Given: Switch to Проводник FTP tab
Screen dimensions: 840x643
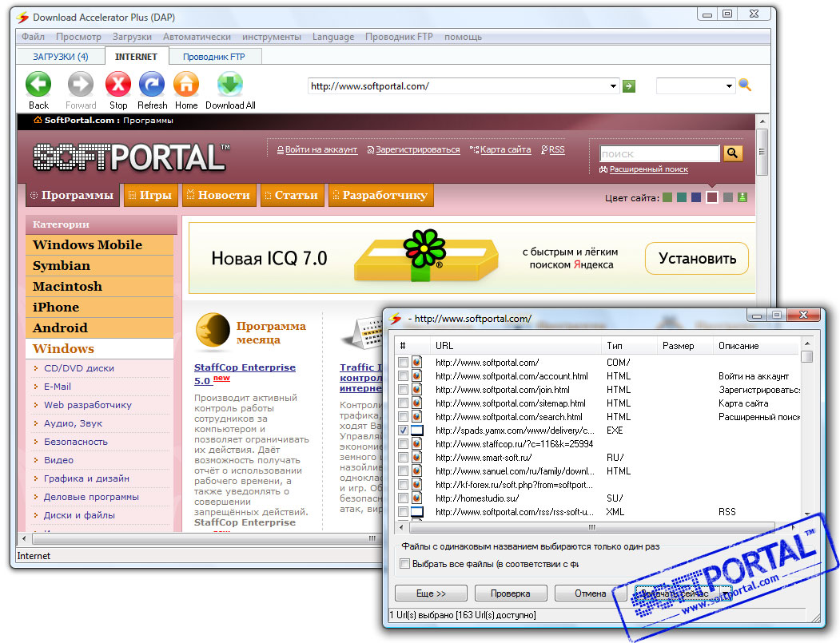Looking at the screenshot, I should (x=213, y=57).
